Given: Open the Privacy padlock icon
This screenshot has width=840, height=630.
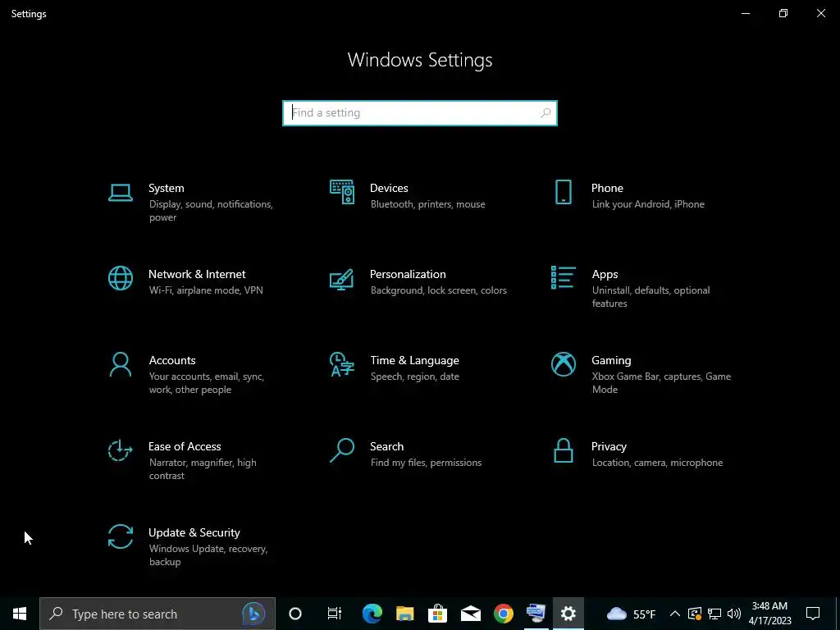Looking at the screenshot, I should (x=563, y=450).
